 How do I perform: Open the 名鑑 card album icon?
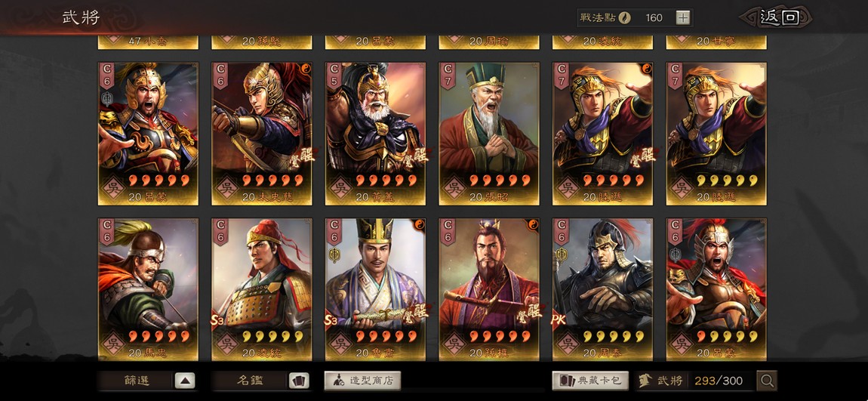point(299,381)
